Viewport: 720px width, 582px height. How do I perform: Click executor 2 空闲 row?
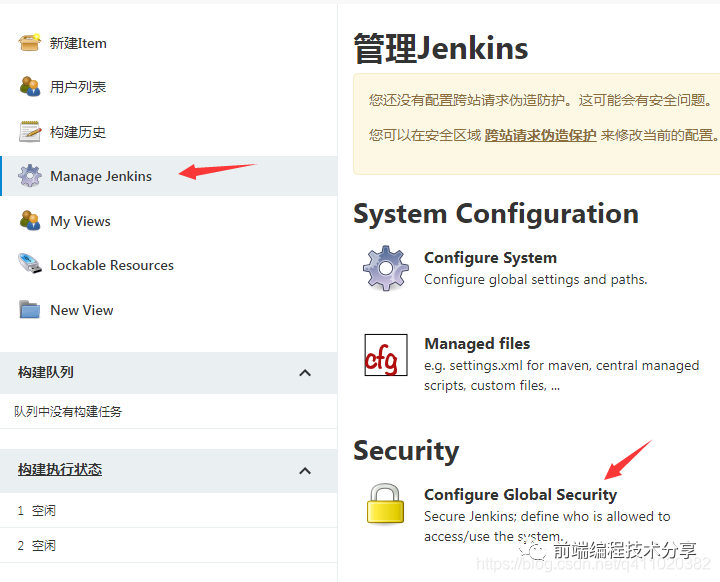169,545
